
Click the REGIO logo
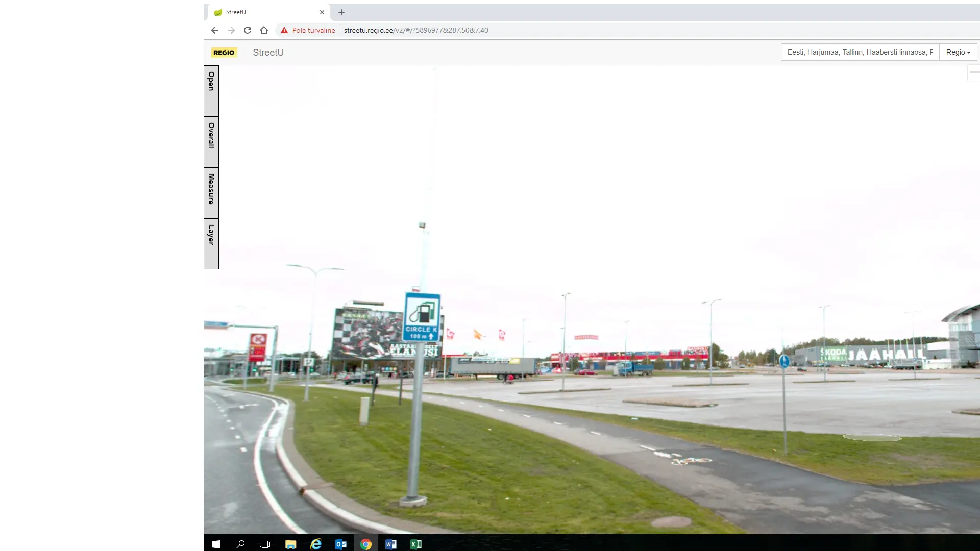[224, 53]
